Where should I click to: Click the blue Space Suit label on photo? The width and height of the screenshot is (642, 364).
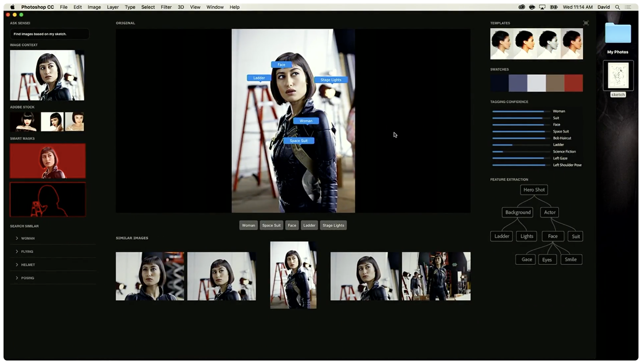point(299,141)
